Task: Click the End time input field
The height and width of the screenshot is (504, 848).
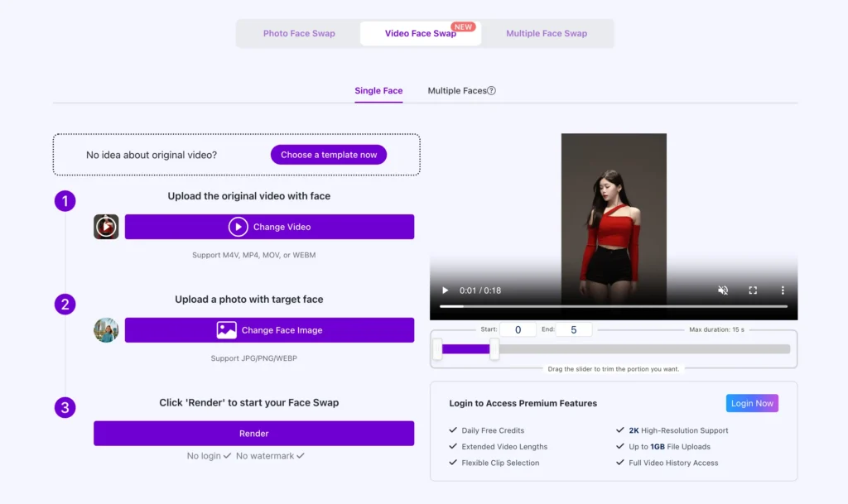Action: click(573, 329)
